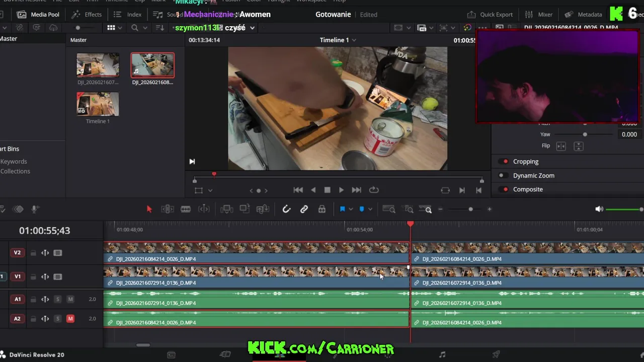This screenshot has width=644, height=362.
Task: Click the Full Extent Zoom icon
Action: click(389, 209)
